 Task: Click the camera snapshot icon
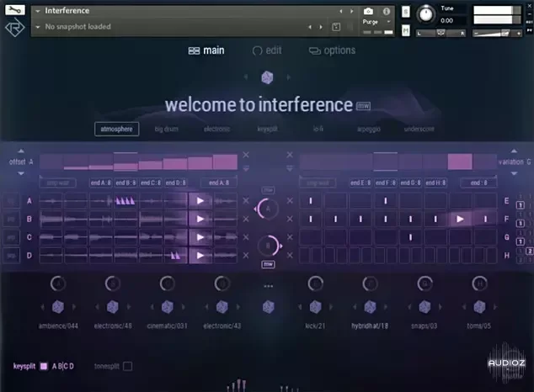point(368,11)
